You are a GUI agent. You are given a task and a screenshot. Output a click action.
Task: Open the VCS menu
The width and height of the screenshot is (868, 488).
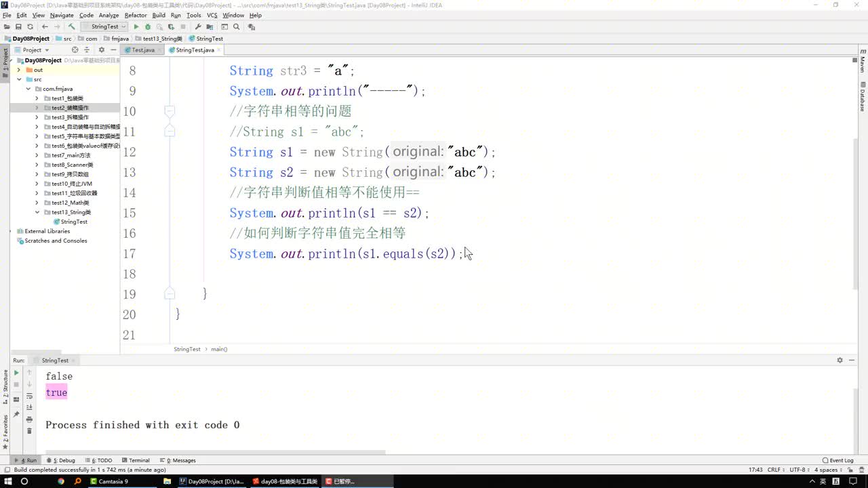212,15
